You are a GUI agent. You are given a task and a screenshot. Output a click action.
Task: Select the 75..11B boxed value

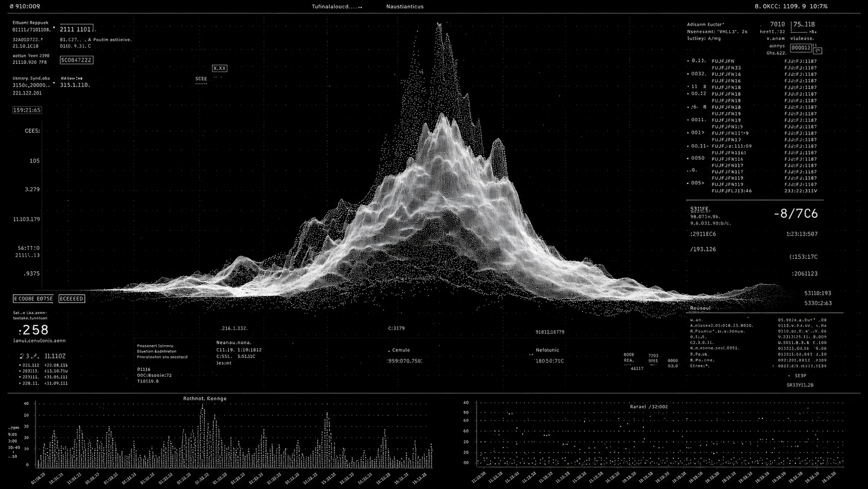click(x=804, y=24)
